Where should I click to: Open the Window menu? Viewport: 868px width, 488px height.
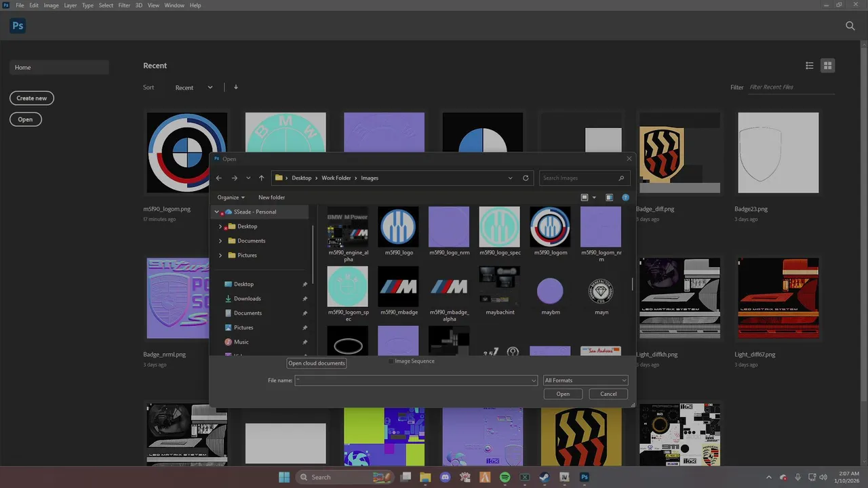(174, 5)
